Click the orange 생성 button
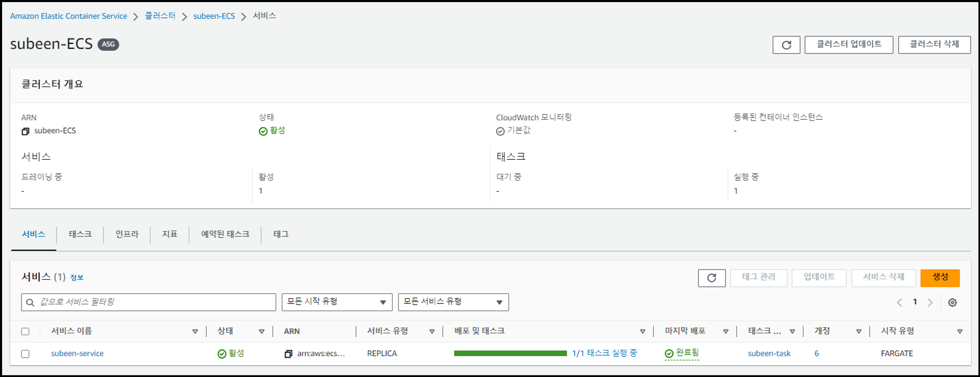The width and height of the screenshot is (980, 377). pos(940,278)
